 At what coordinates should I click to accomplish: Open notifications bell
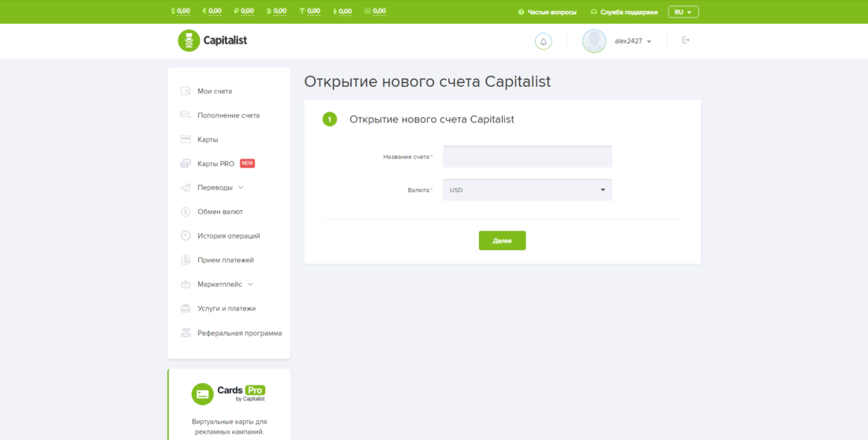coord(543,42)
